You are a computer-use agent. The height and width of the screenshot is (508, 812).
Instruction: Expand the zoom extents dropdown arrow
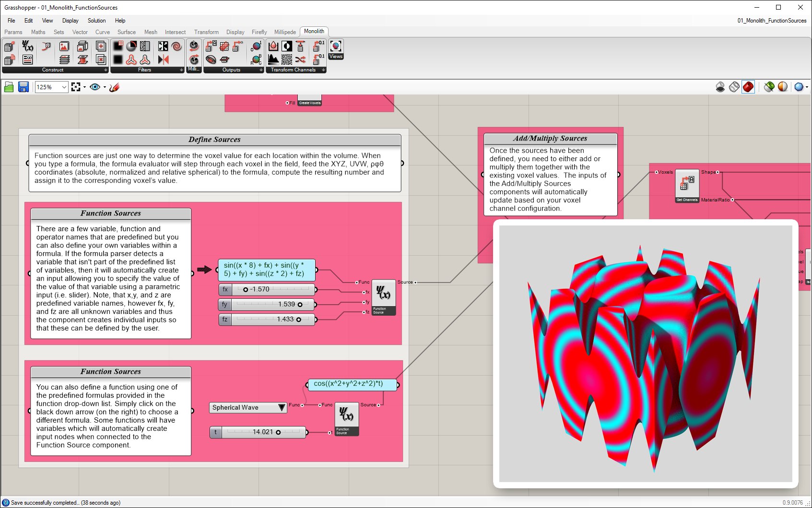[84, 87]
